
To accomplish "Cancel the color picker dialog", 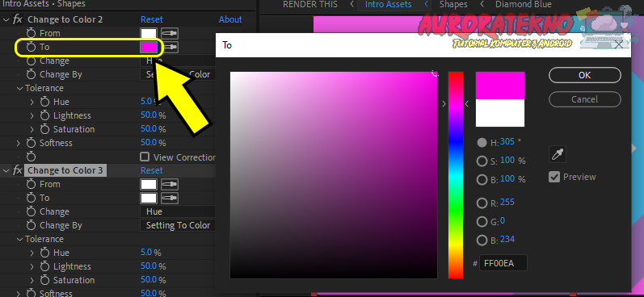I will pyautogui.click(x=584, y=99).
